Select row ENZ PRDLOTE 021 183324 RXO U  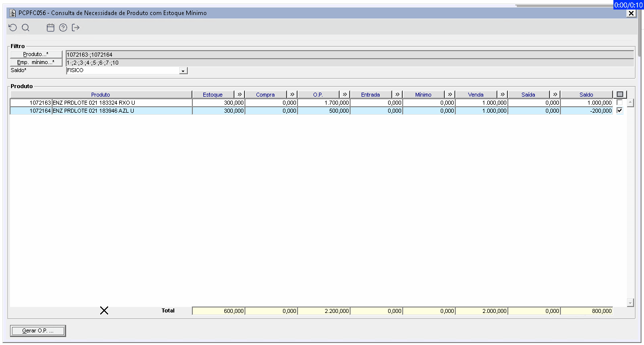pos(311,103)
